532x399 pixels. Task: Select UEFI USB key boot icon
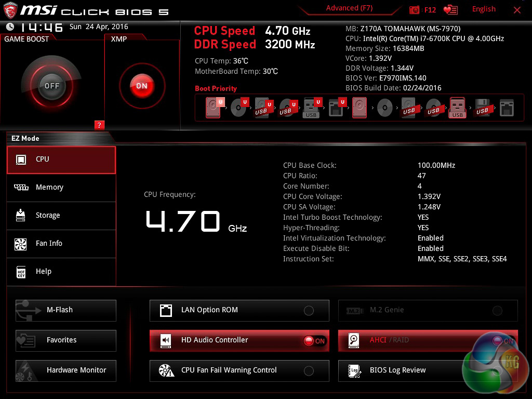point(312,108)
